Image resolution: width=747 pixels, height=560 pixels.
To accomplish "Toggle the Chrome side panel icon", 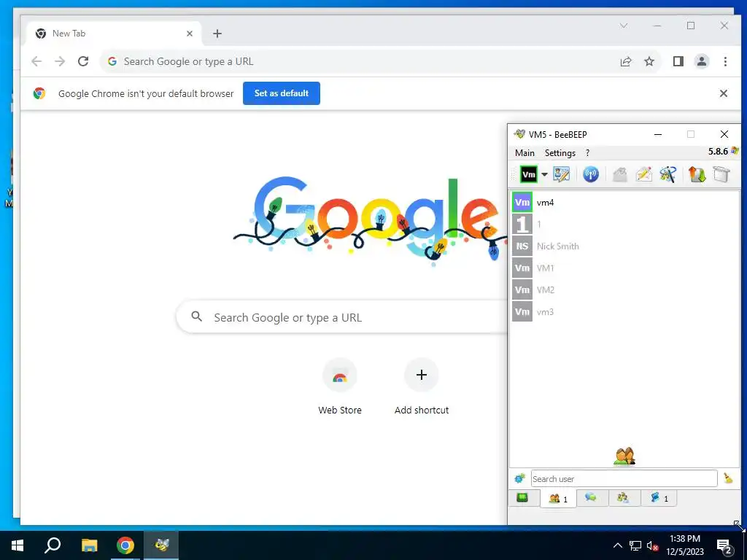I will pos(678,61).
